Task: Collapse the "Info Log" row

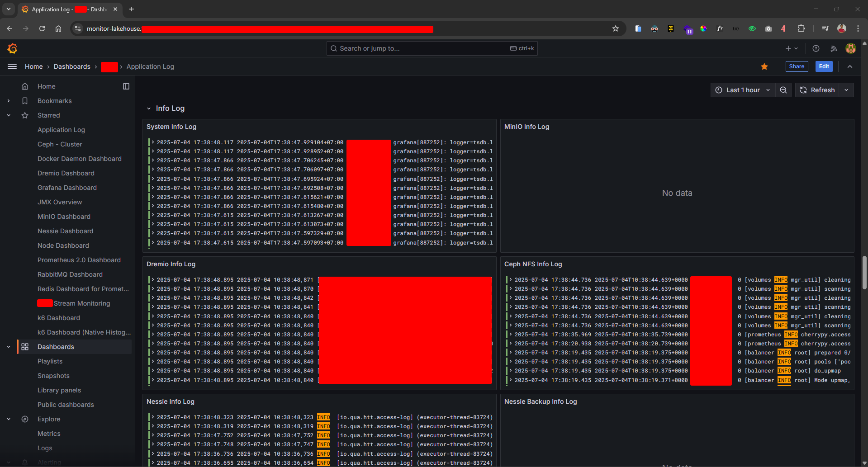Action: [x=149, y=108]
